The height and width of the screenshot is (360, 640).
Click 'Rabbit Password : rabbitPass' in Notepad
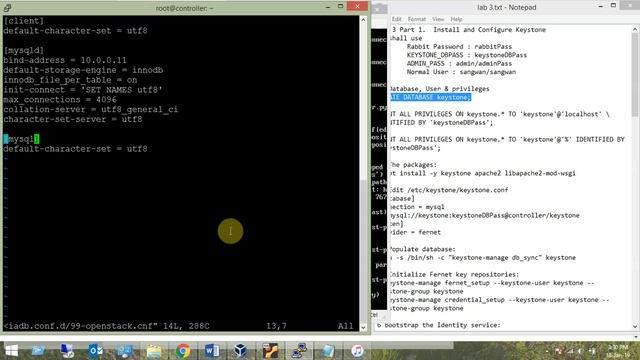[x=459, y=47]
